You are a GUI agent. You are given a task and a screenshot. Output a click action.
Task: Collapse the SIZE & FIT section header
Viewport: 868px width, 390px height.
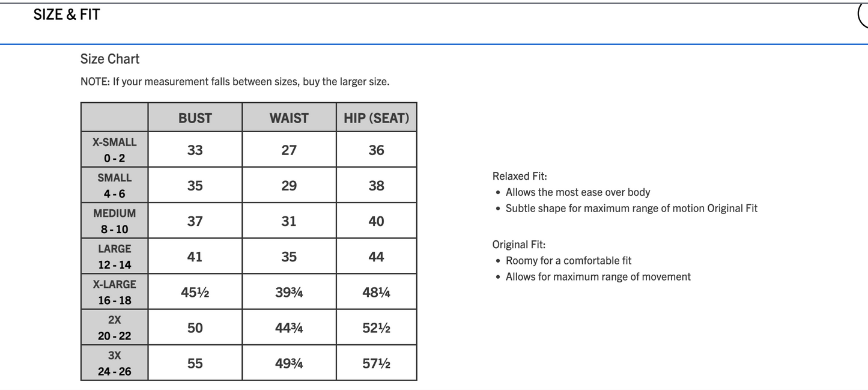[67, 15]
